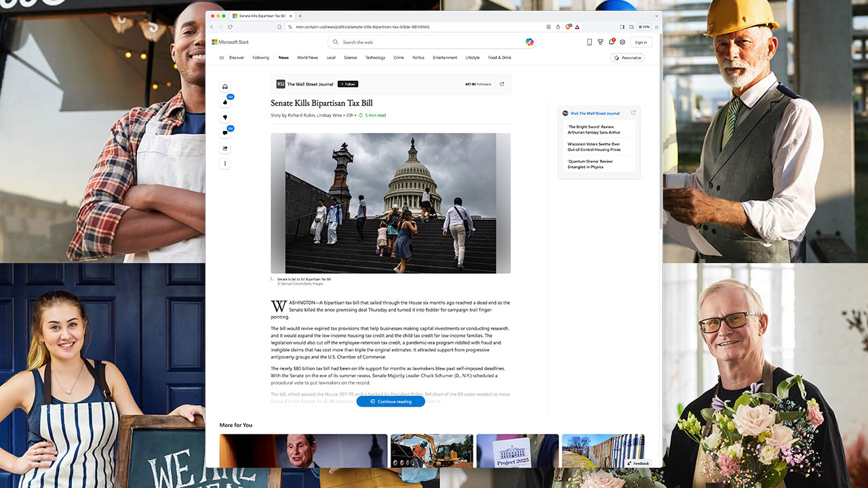Click the Capitol steps article photo
The width and height of the screenshot is (868, 488).
[x=391, y=203]
